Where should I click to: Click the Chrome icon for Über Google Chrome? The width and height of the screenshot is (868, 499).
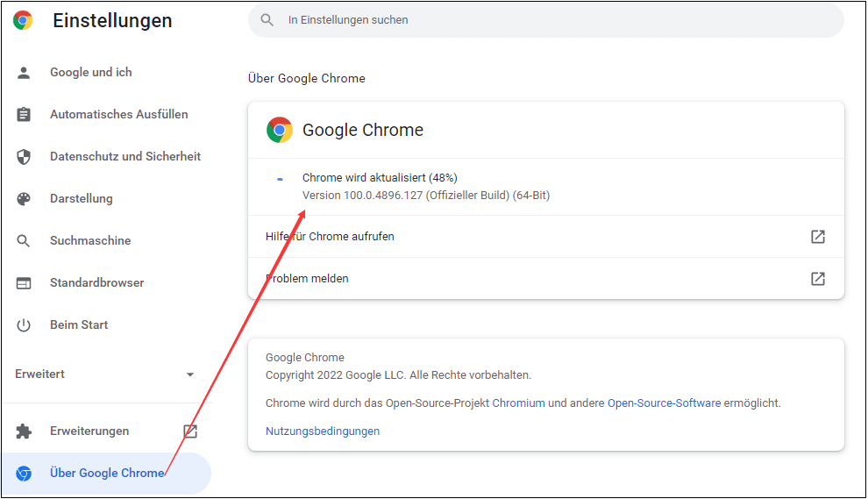(24, 474)
